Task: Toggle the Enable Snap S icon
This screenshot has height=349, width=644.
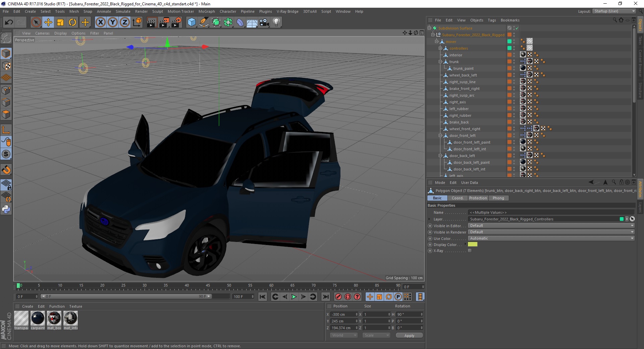Action: [x=6, y=154]
